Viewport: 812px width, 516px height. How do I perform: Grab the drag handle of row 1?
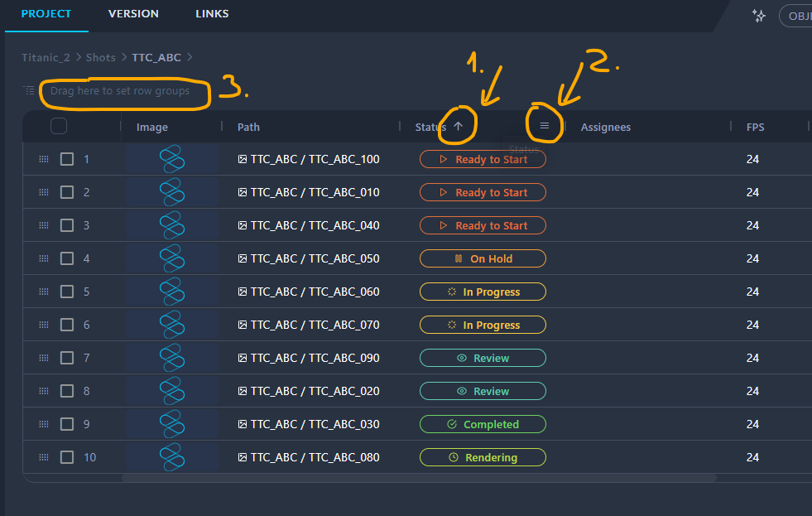point(44,159)
